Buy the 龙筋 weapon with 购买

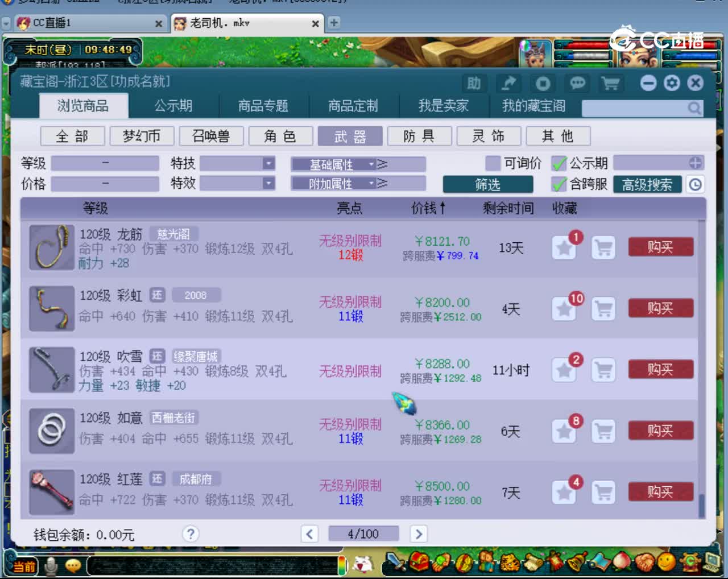pyautogui.click(x=660, y=247)
